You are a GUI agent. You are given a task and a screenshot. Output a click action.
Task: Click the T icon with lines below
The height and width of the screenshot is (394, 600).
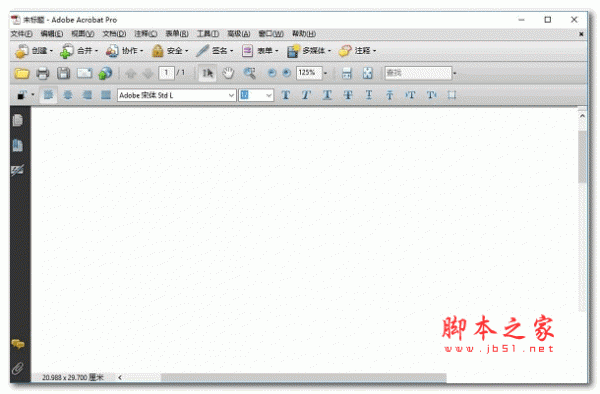(369, 95)
